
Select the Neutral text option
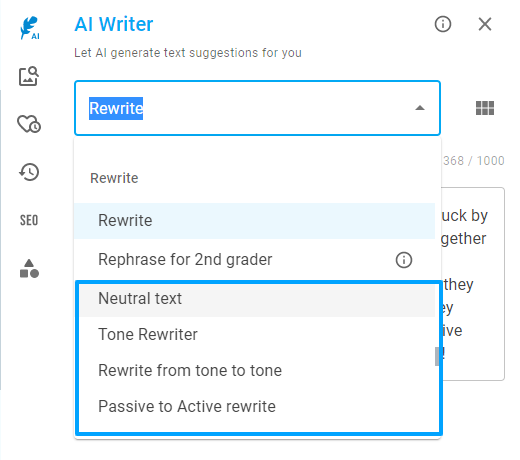click(x=254, y=298)
